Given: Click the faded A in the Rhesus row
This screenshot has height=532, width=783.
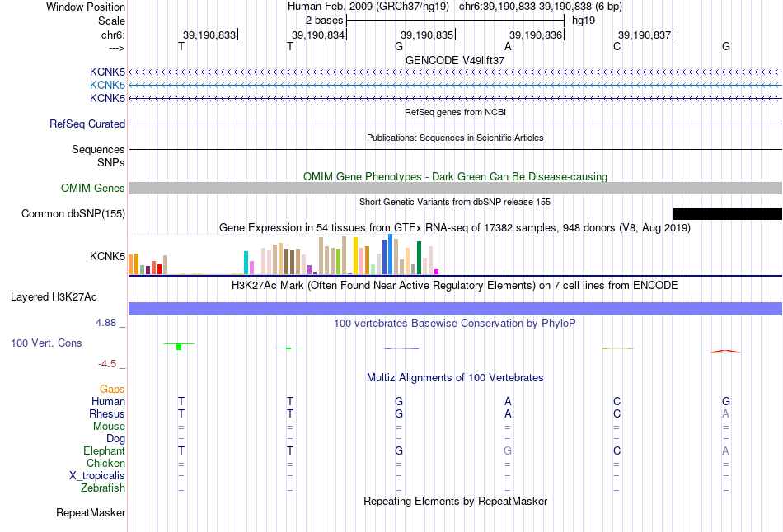Looking at the screenshot, I should [x=725, y=414].
